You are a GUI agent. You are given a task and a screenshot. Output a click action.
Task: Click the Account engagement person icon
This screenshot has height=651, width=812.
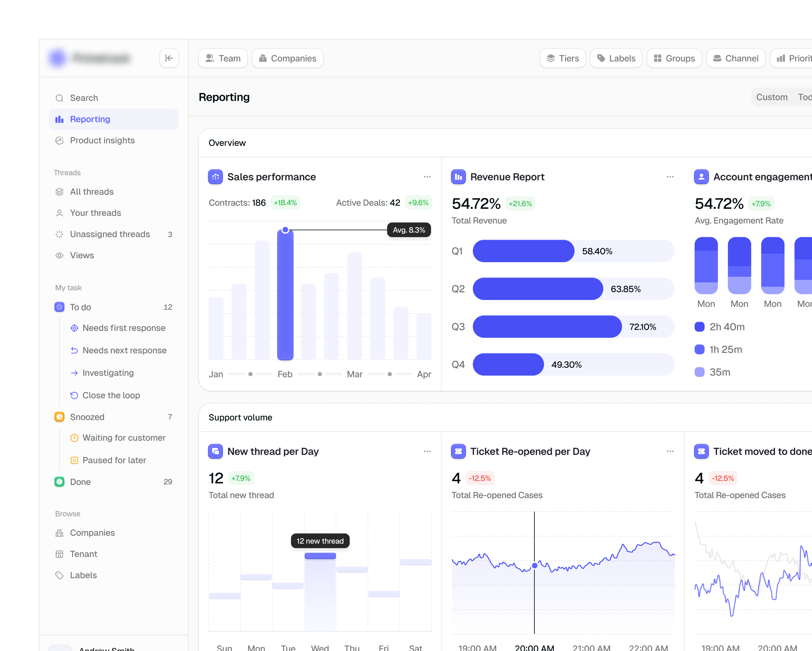[701, 177]
